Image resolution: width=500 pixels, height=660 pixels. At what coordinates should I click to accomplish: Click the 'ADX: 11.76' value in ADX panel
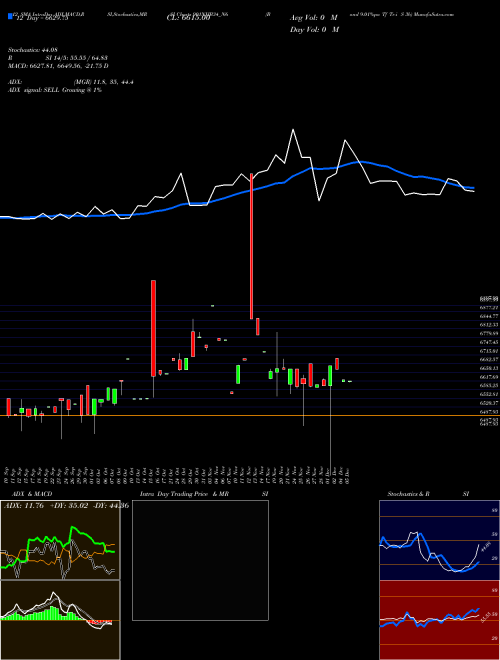(x=24, y=506)
